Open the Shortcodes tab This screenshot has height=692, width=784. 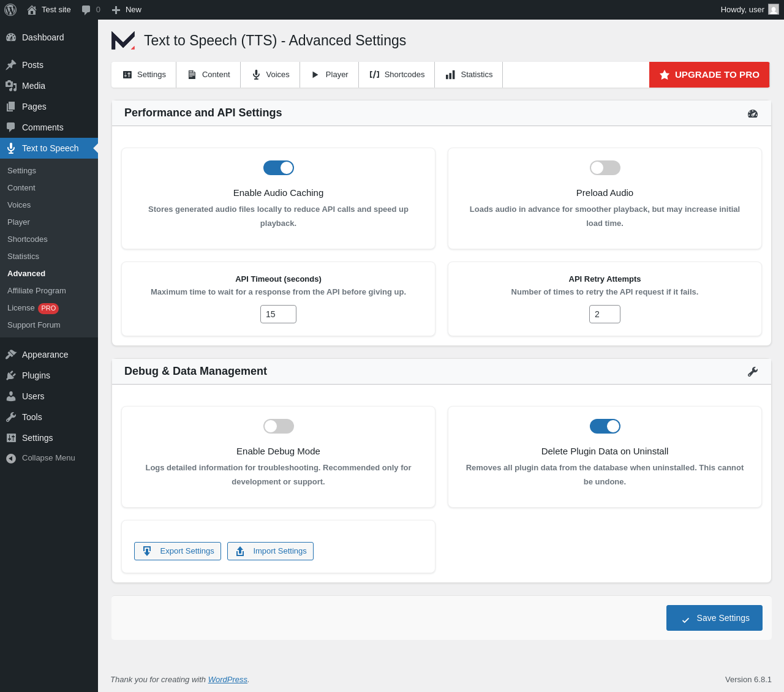click(397, 75)
